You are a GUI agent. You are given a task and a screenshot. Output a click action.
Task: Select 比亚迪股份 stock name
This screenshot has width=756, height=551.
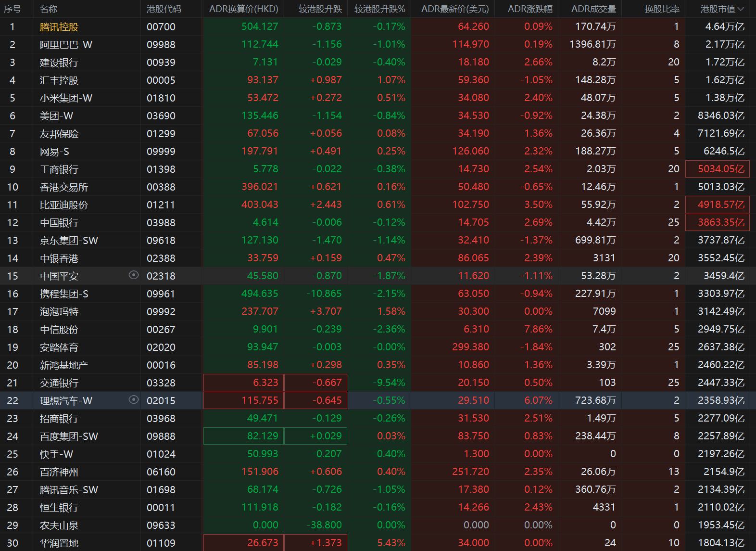point(63,205)
